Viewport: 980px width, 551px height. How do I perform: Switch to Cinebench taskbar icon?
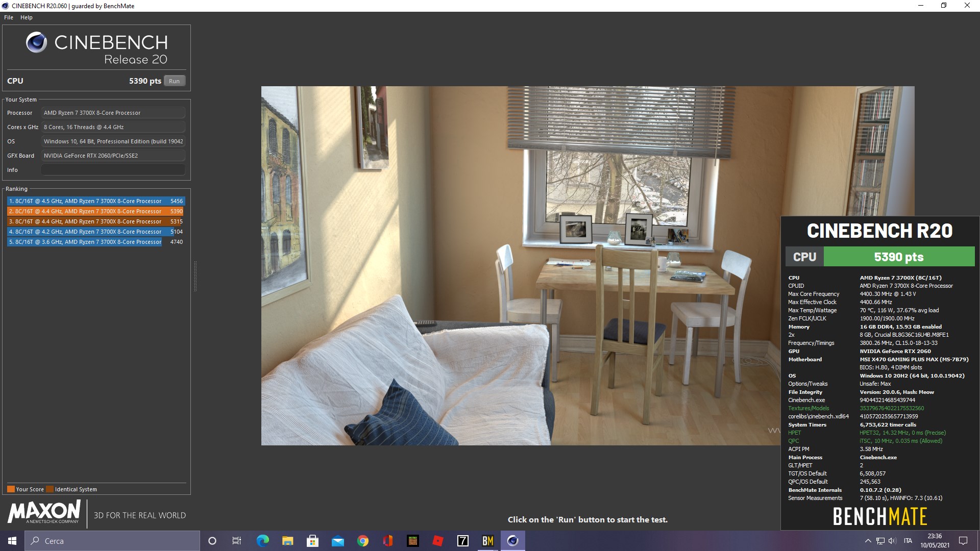click(512, 541)
